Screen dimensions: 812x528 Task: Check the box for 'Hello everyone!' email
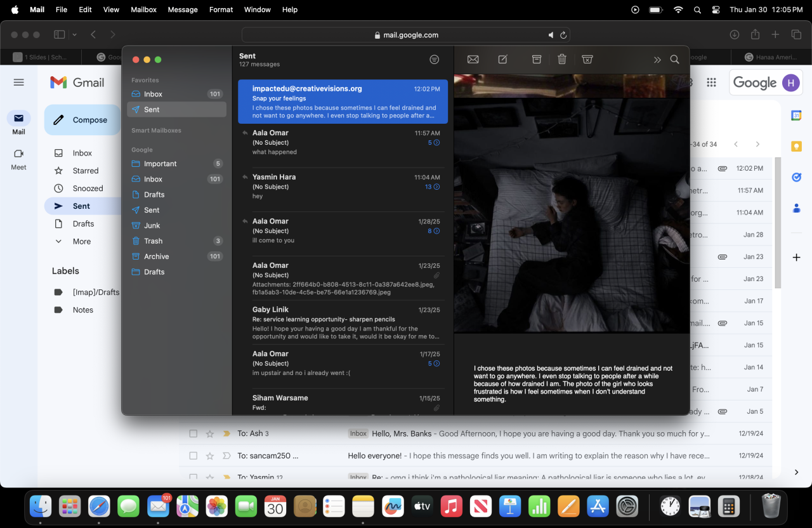[193, 456]
